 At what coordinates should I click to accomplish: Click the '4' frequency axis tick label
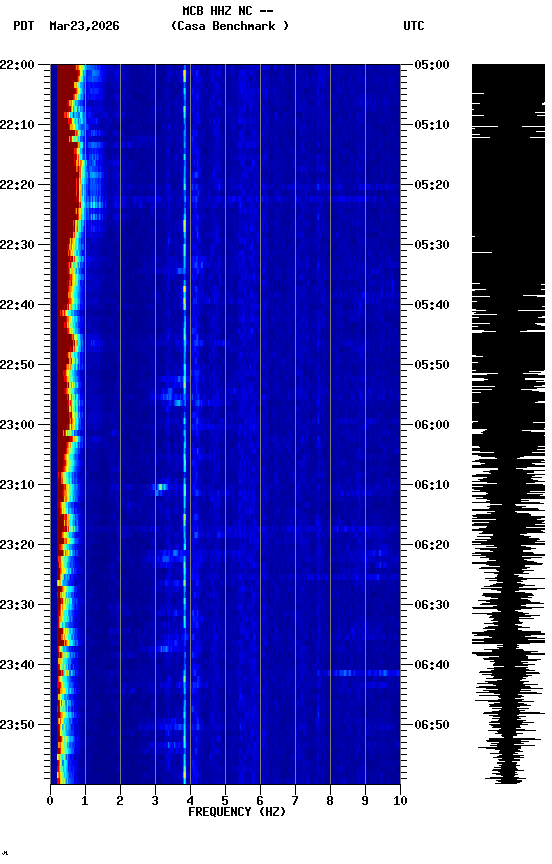click(190, 801)
